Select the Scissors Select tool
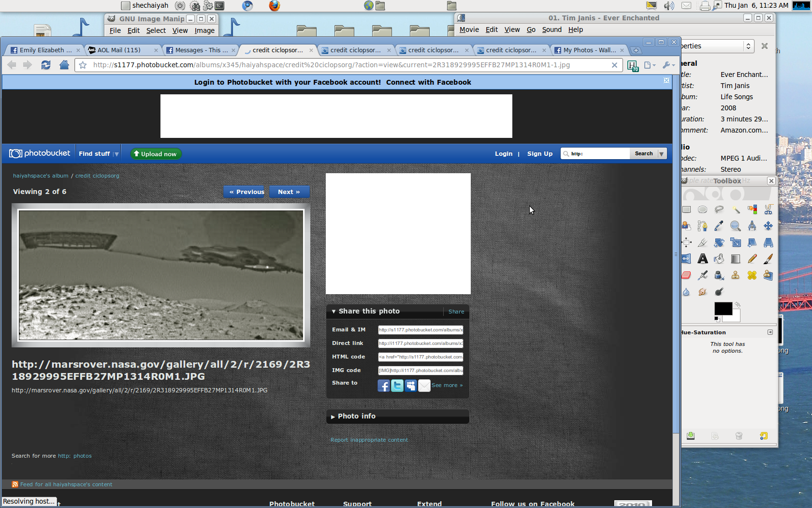 coord(768,209)
